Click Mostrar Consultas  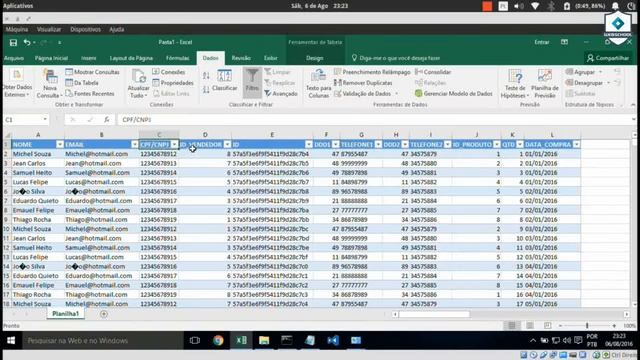click(x=93, y=72)
